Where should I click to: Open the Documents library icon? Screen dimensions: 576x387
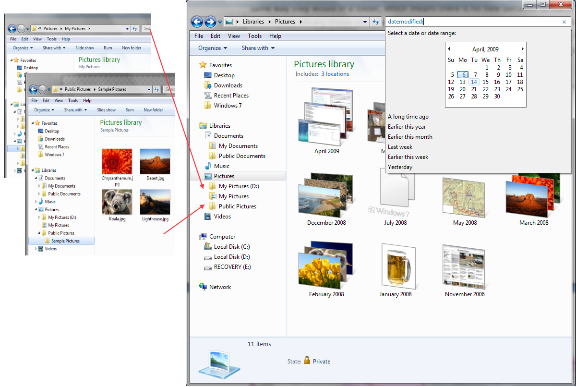tap(208, 136)
